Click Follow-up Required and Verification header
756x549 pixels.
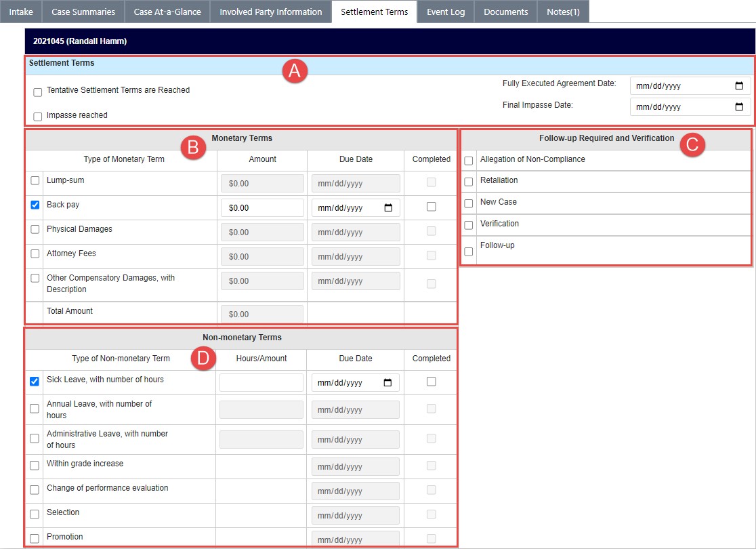pyautogui.click(x=606, y=138)
